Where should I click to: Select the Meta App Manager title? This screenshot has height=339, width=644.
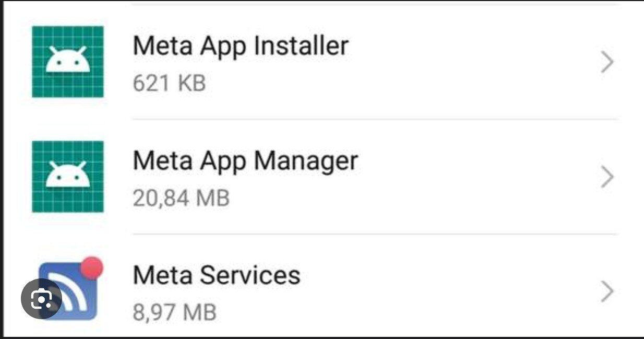245,161
